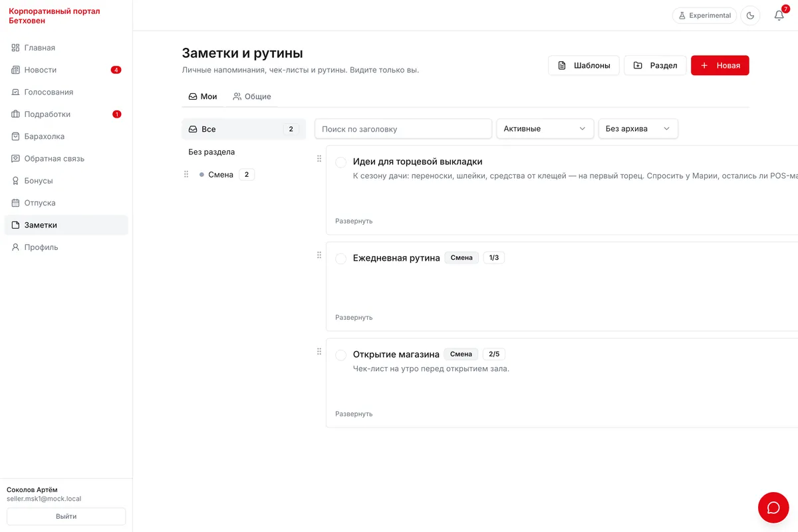This screenshot has height=532, width=798.
Task: Click the Обратная связь message icon
Action: 16,158
